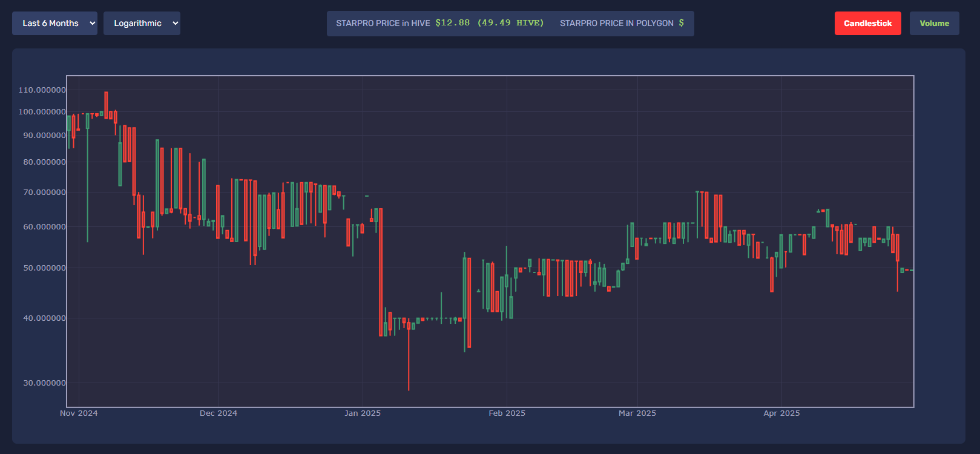The image size is (980, 454).
Task: Click the 70.000000 price axis label
Action: pos(45,192)
